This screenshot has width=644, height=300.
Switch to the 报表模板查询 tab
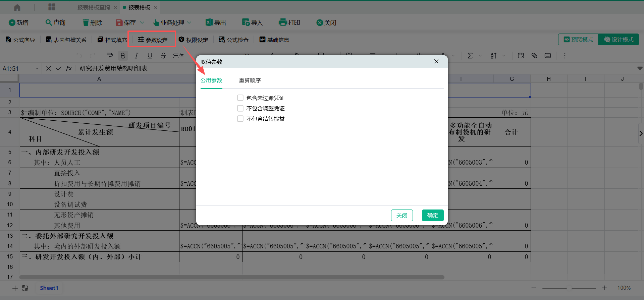[x=94, y=7]
